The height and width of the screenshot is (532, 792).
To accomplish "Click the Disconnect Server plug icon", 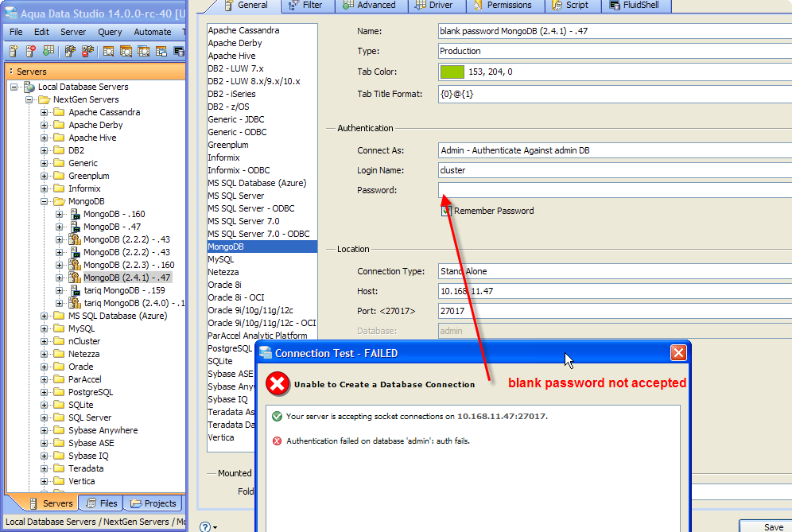I will pos(87,51).
